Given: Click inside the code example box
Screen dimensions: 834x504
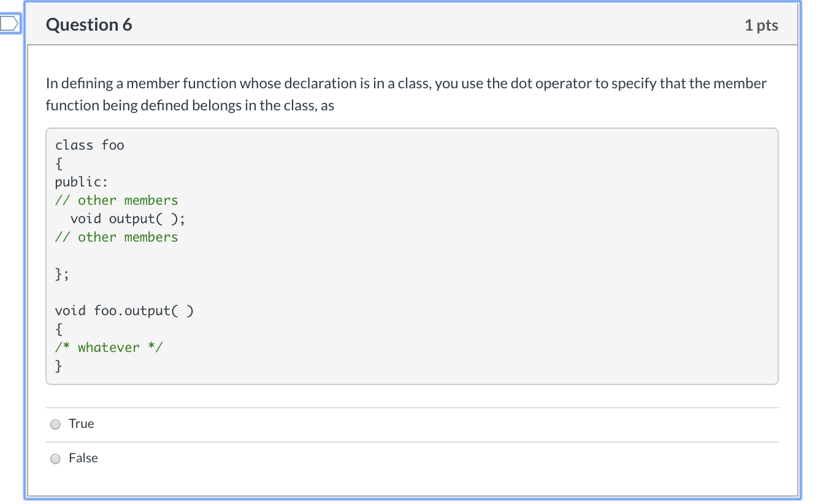Looking at the screenshot, I should point(411,254).
